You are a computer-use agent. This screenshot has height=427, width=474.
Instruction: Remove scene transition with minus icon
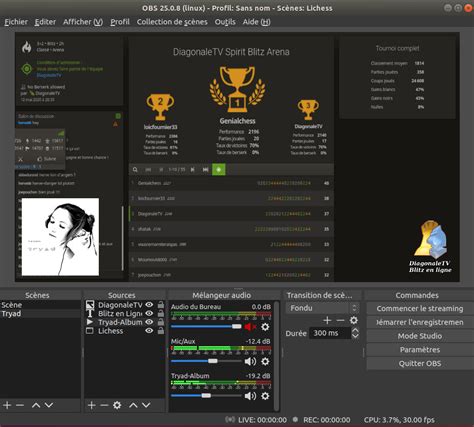(340, 320)
